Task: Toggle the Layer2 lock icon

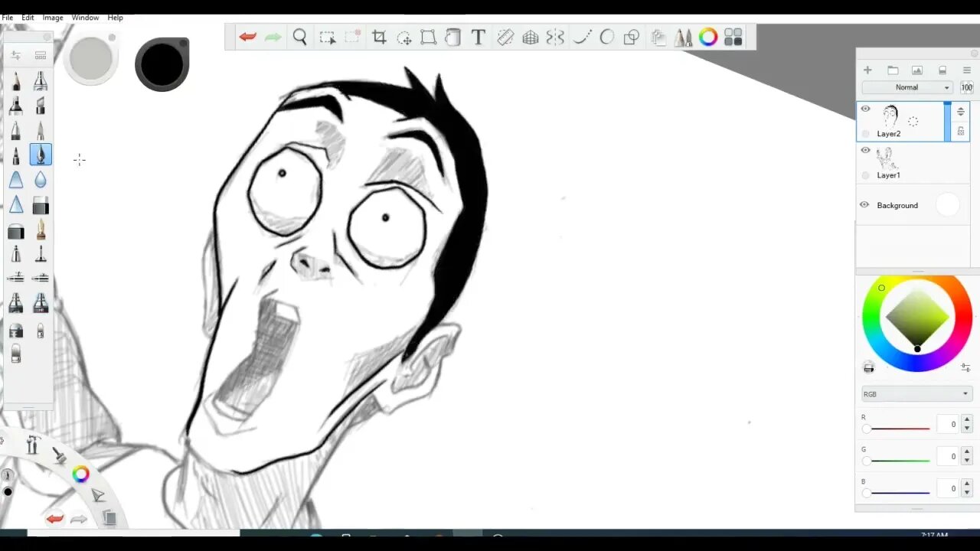Action: click(x=961, y=132)
